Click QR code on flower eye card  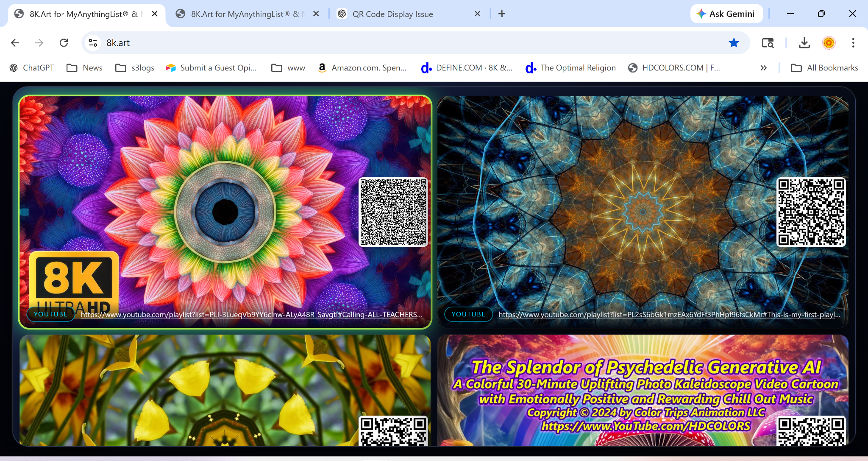click(393, 212)
